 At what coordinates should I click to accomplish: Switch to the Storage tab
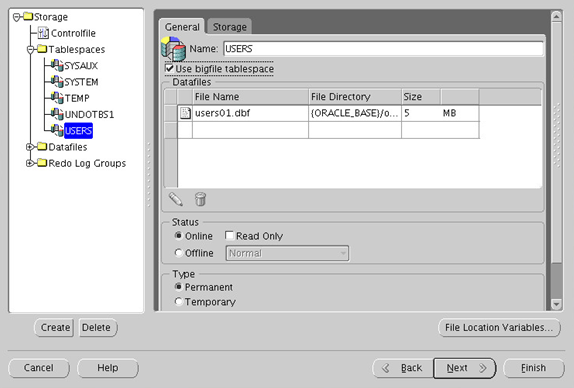[230, 27]
